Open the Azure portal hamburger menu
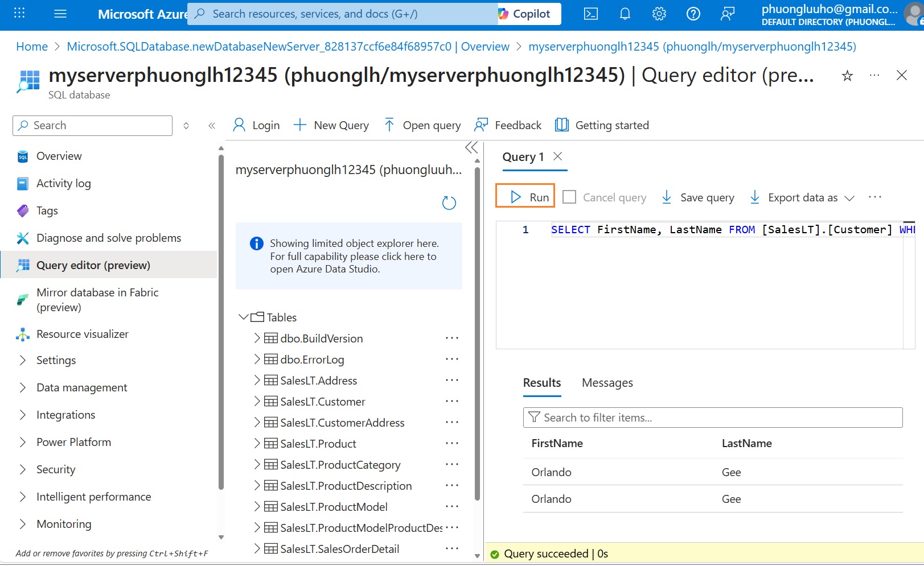Image resolution: width=924 pixels, height=566 pixels. tap(60, 14)
